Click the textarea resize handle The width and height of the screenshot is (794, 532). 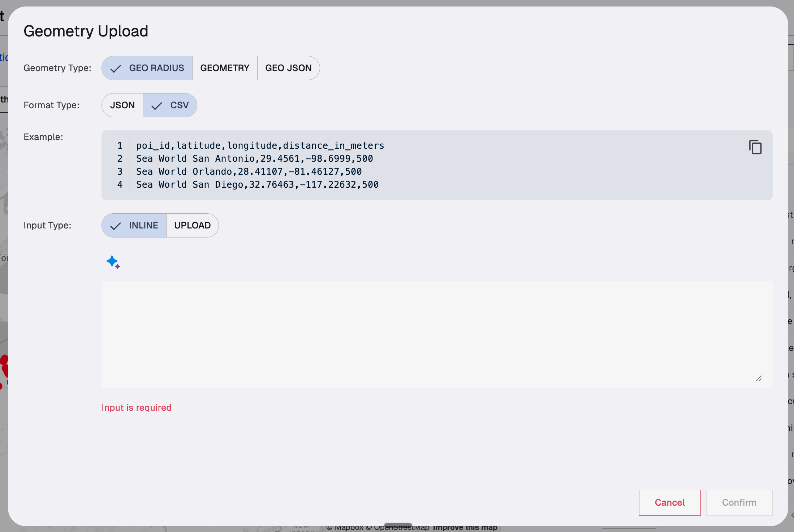(759, 378)
